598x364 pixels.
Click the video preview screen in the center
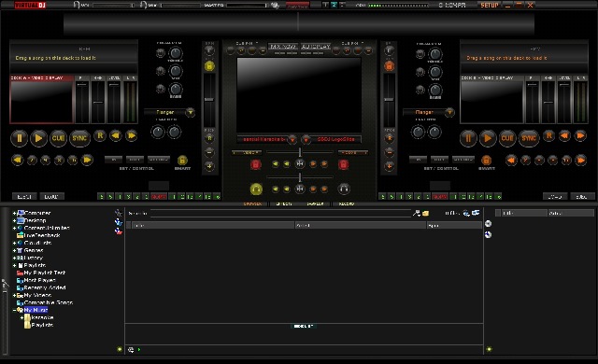point(299,95)
